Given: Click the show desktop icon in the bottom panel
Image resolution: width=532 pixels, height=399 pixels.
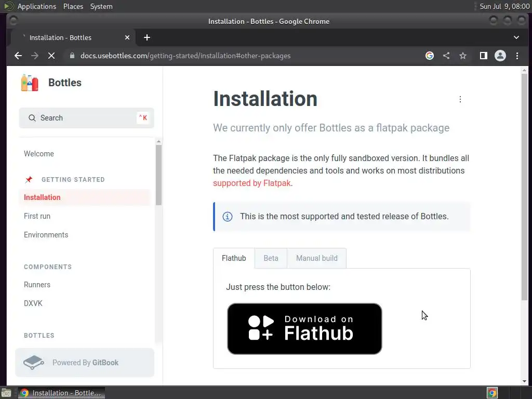Looking at the screenshot, I should pos(6,393).
